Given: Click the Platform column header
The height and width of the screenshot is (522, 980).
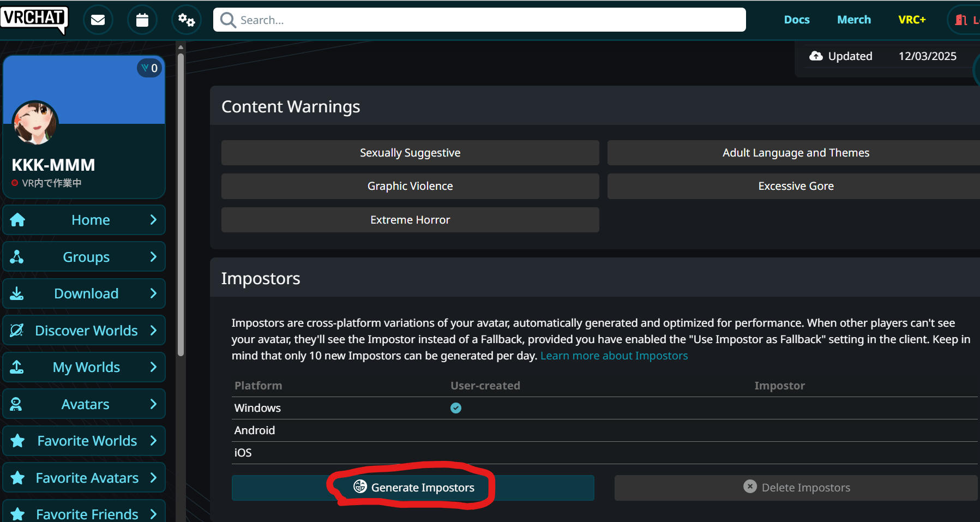Looking at the screenshot, I should click(x=258, y=386).
